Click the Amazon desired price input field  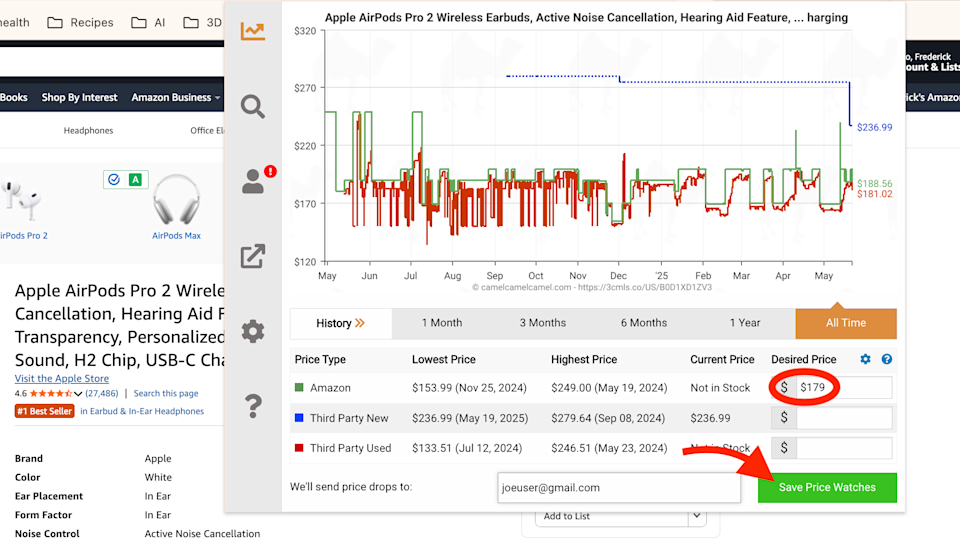843,388
